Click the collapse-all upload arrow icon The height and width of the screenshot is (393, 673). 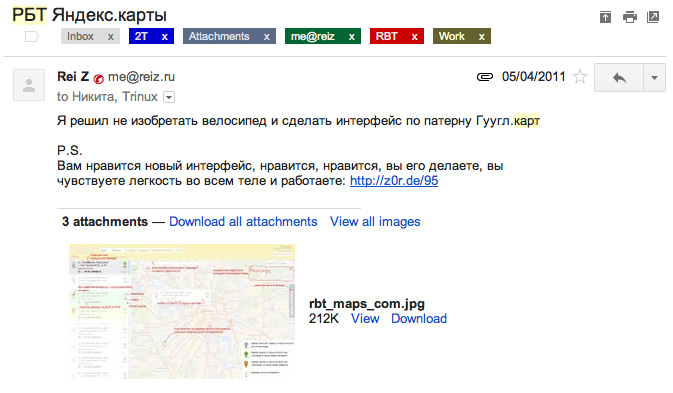tap(605, 17)
